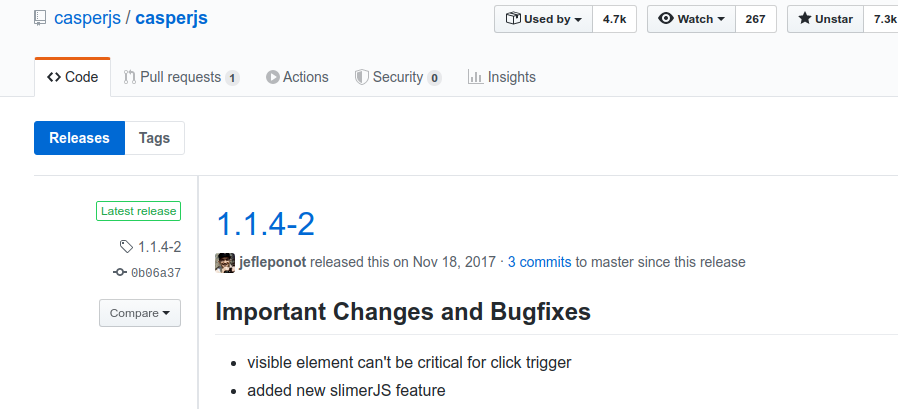Screen dimensions: 898x409
Task: Click the repository book icon beside casperjs
Action: (40, 18)
